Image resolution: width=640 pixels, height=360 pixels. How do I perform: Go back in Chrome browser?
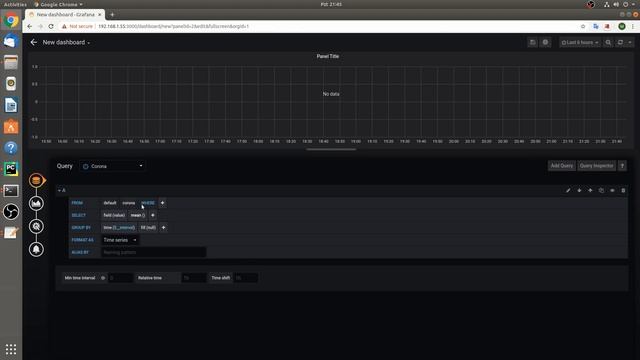pyautogui.click(x=29, y=26)
